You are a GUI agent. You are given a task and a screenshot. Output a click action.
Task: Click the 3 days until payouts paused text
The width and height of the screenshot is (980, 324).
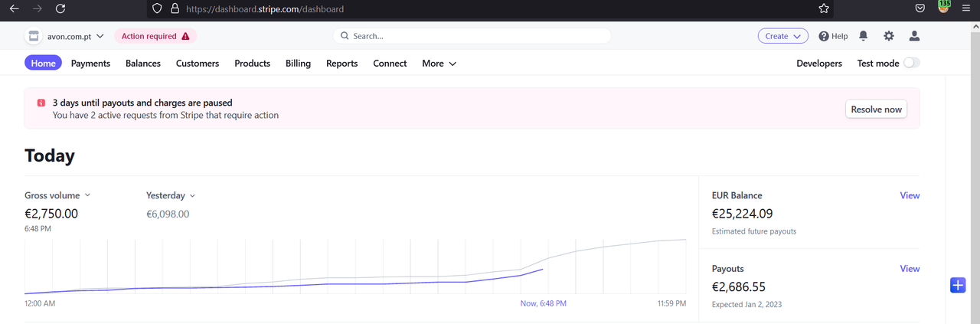[x=142, y=103]
